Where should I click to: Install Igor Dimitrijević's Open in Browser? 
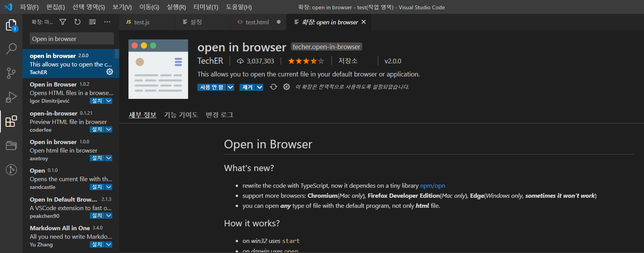tap(97, 101)
